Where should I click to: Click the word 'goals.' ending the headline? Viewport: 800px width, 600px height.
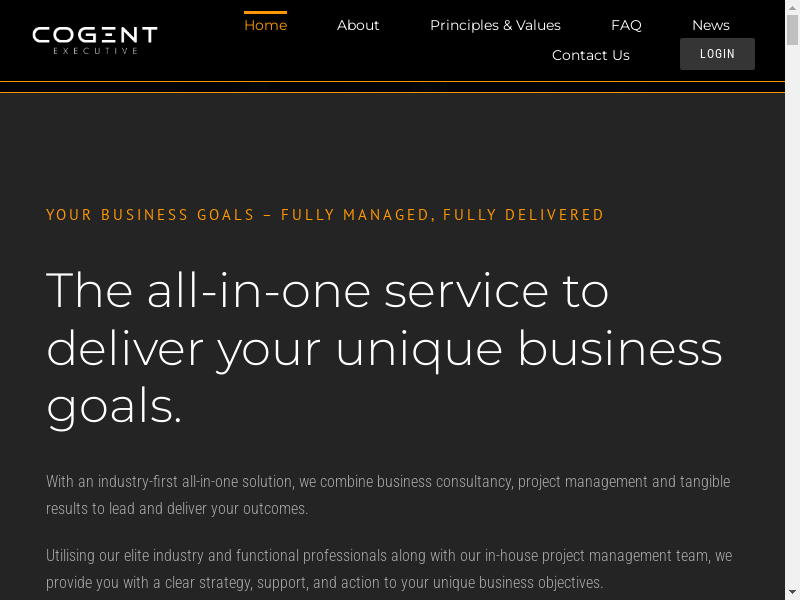tap(114, 407)
